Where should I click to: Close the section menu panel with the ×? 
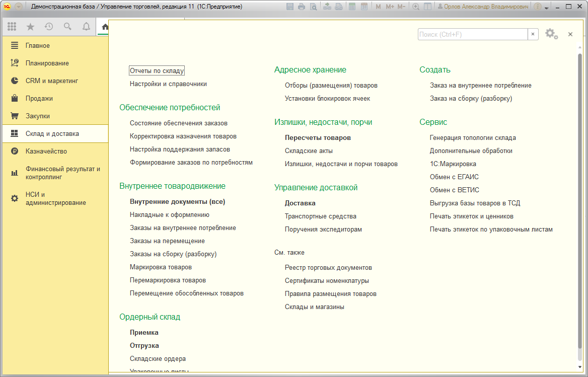(x=570, y=34)
